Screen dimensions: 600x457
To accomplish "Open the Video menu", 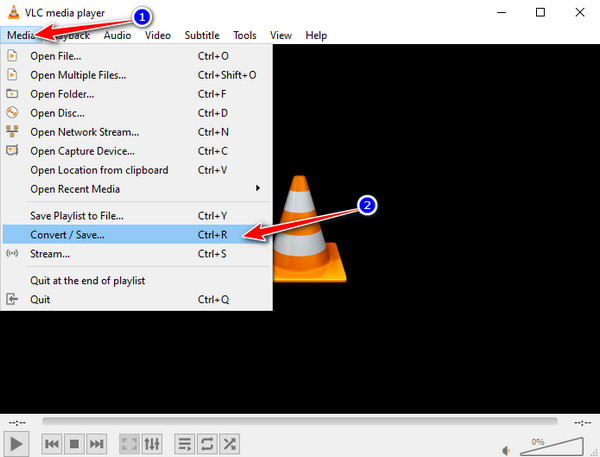I will [x=158, y=35].
